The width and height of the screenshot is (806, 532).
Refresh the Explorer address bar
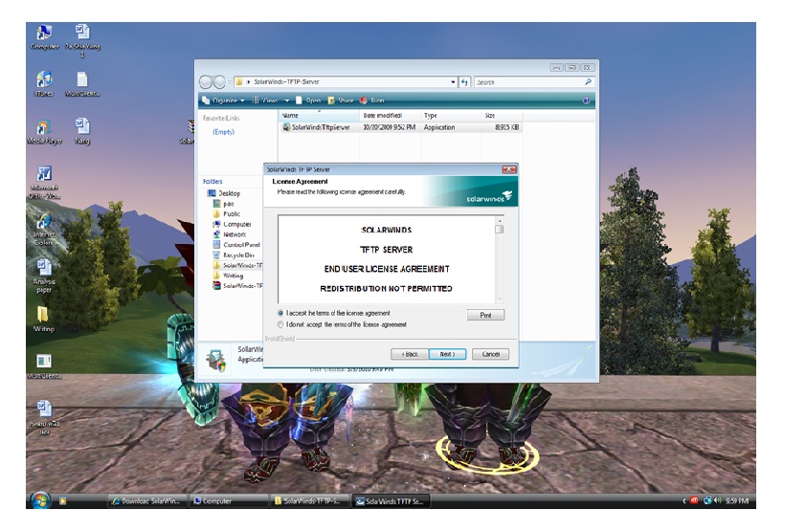464,81
